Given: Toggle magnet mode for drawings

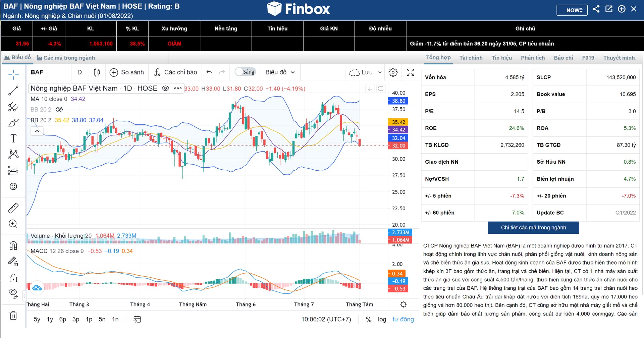Looking at the screenshot, I should click(x=13, y=246).
